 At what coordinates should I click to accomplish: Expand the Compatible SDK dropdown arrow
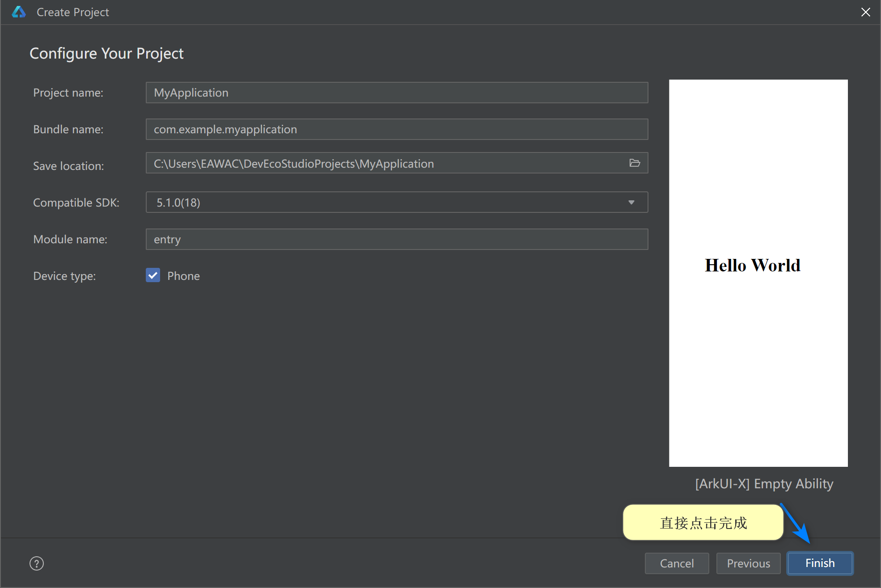click(631, 203)
